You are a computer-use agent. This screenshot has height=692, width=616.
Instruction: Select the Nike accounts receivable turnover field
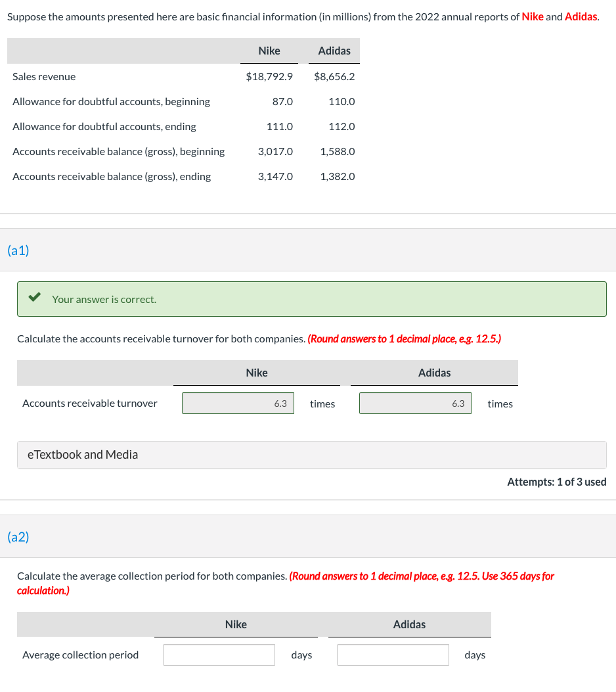tap(238, 403)
